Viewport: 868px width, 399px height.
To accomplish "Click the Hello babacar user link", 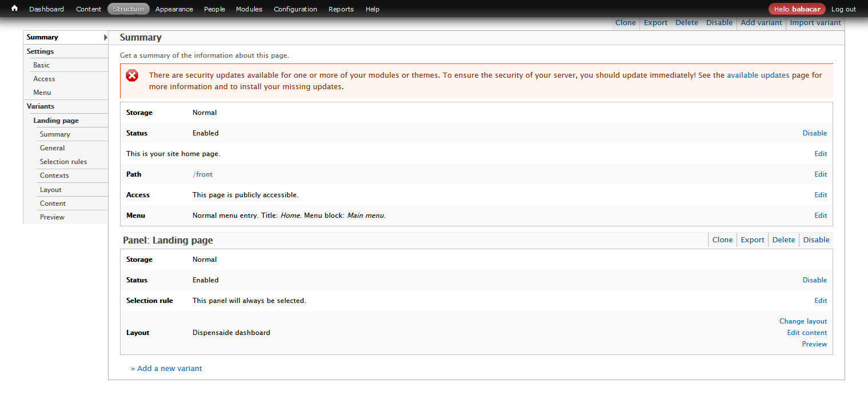I will [x=797, y=9].
